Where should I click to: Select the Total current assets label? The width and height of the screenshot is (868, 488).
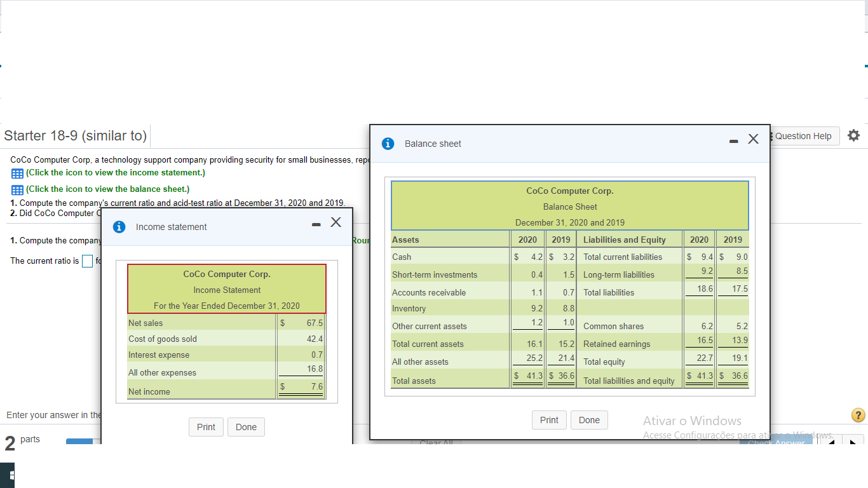point(428,344)
